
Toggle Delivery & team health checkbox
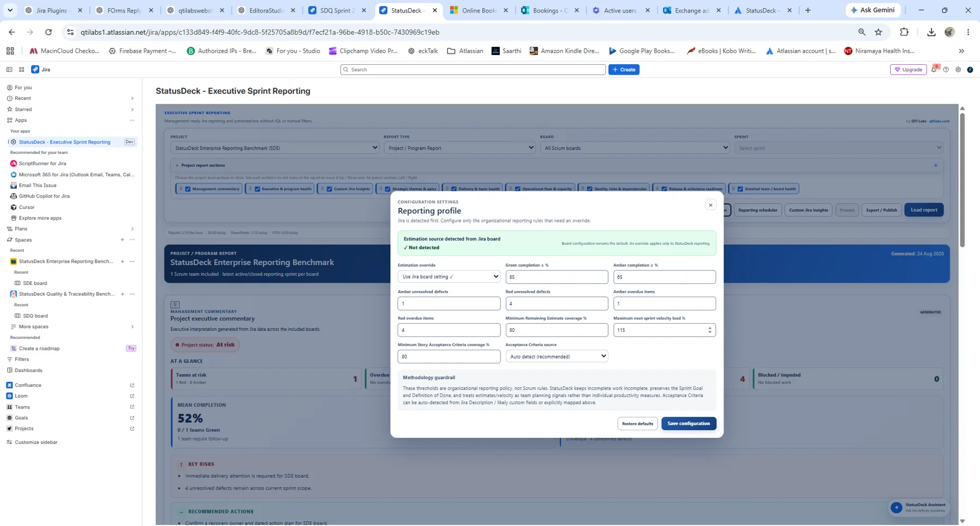click(454, 189)
